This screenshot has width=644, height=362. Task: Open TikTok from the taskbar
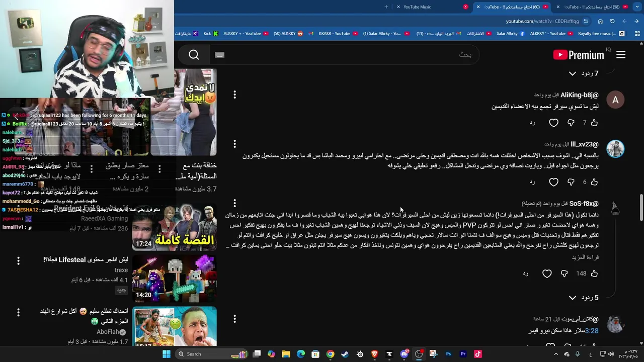click(x=478, y=354)
